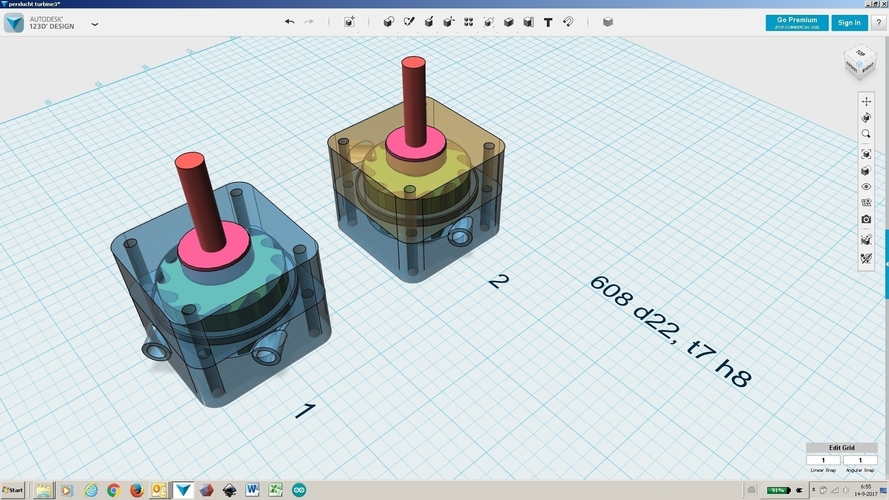889x500 pixels.
Task: Click the battery 91% tray indicator
Action: [778, 490]
